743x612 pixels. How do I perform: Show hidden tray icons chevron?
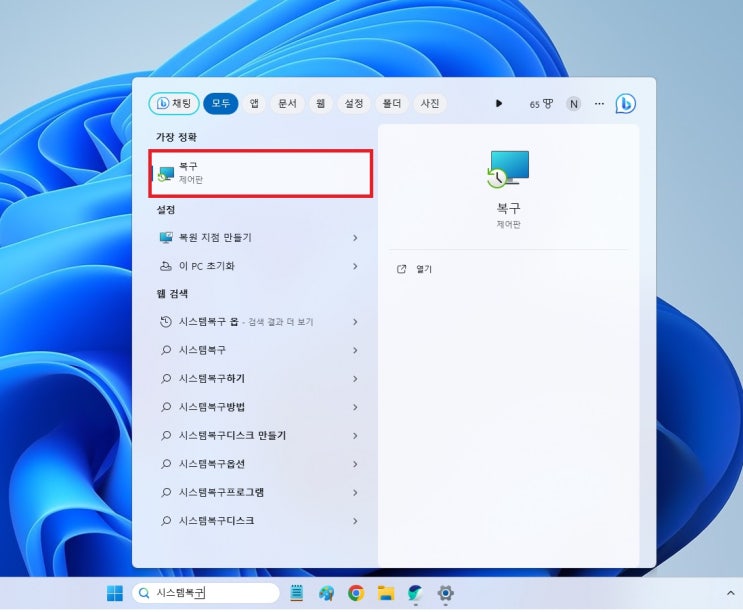pos(730,593)
